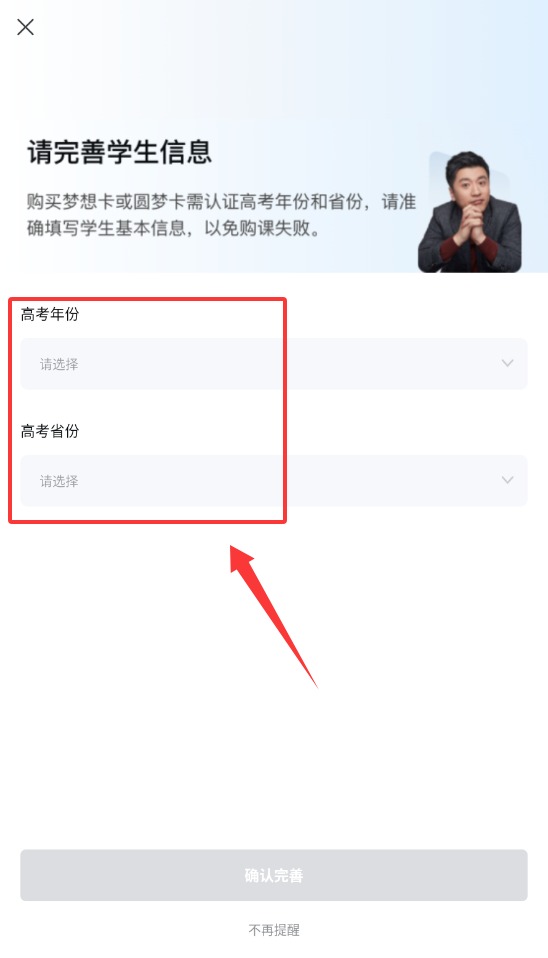Tap the teacher portrait photo

pyautogui.click(x=469, y=211)
